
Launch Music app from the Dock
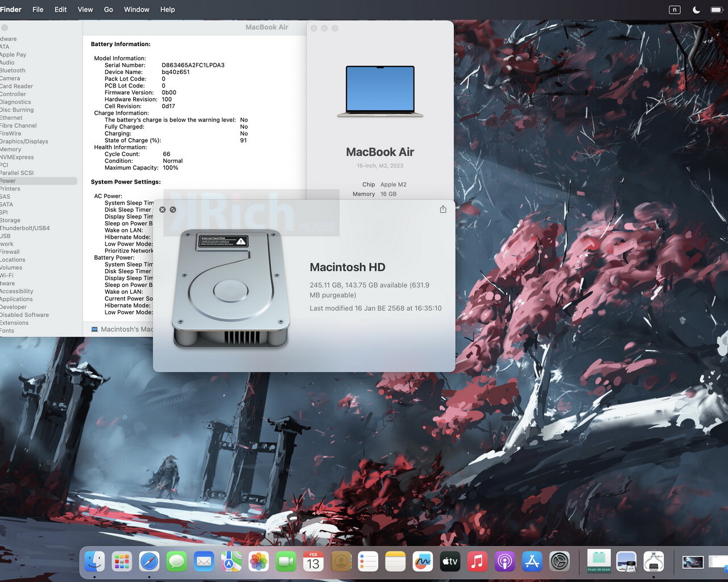pos(477,562)
